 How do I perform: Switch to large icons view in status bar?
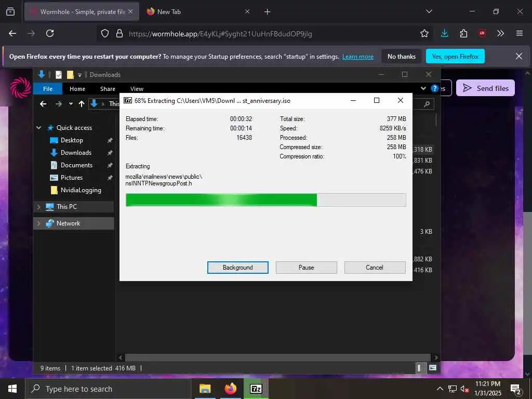click(433, 368)
